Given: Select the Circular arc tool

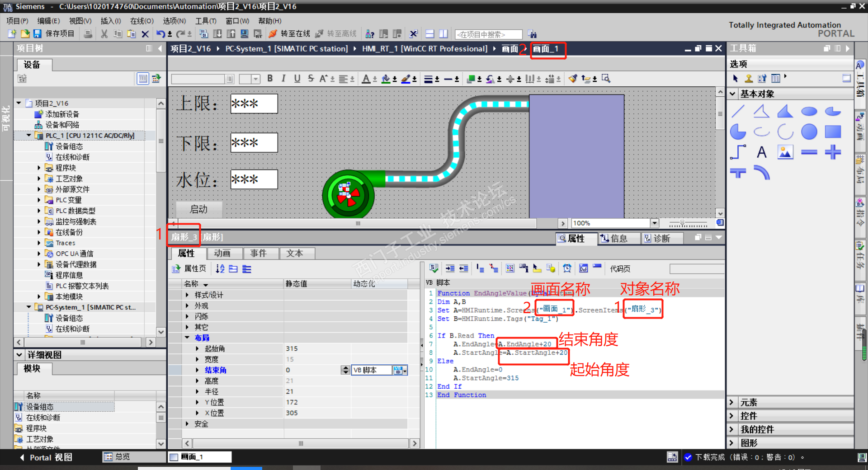Looking at the screenshot, I should (x=785, y=132).
